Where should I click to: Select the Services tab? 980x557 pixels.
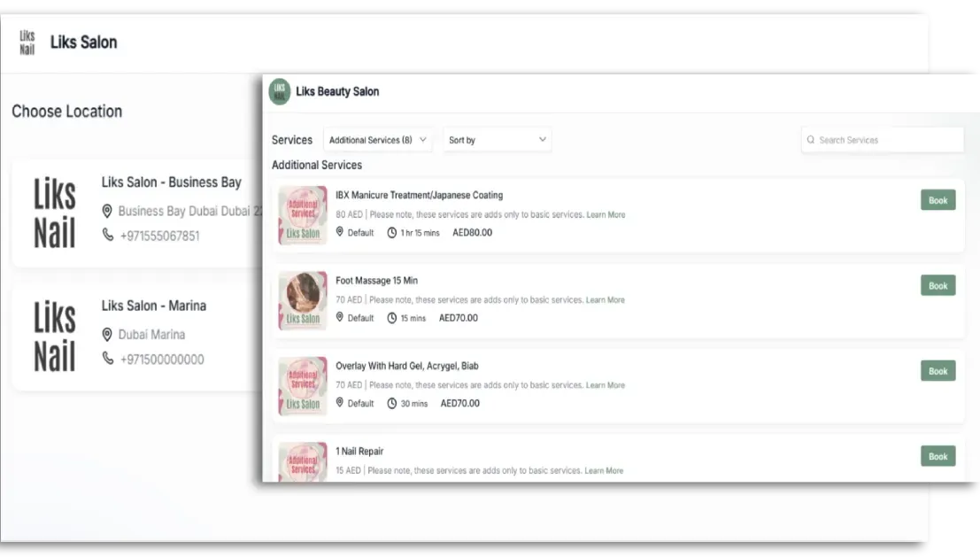point(292,140)
